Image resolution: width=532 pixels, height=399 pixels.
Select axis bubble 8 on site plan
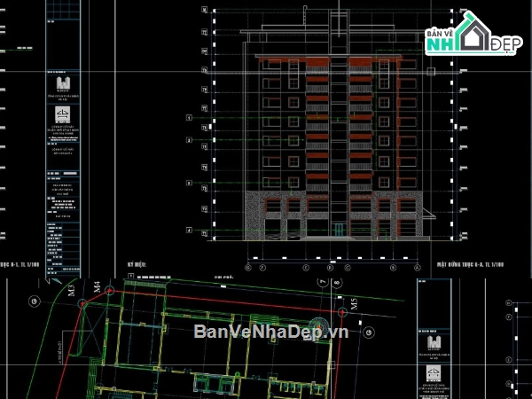click(x=337, y=282)
